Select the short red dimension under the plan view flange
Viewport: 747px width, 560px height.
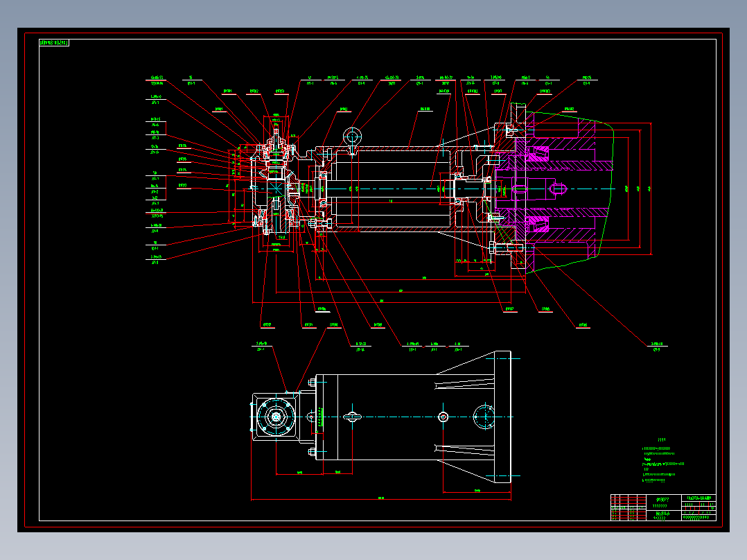477,491
